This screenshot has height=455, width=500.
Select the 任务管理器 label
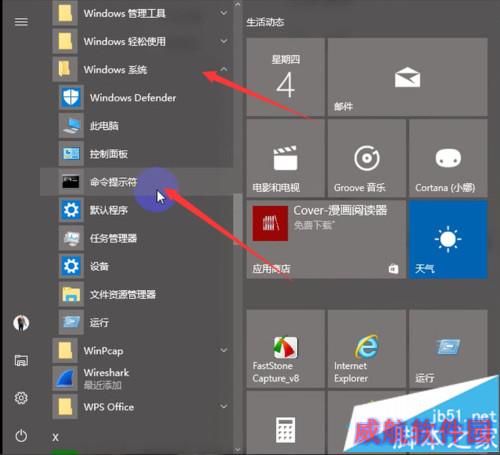point(113,238)
